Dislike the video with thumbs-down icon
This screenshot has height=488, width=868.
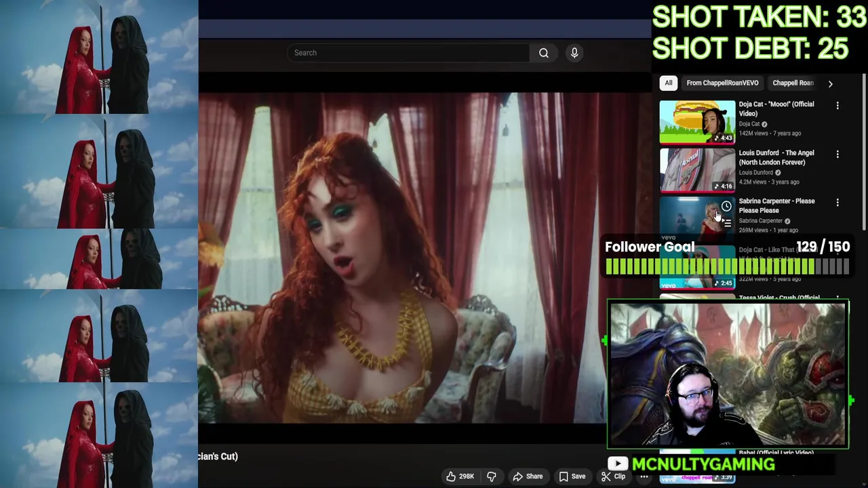pos(492,476)
